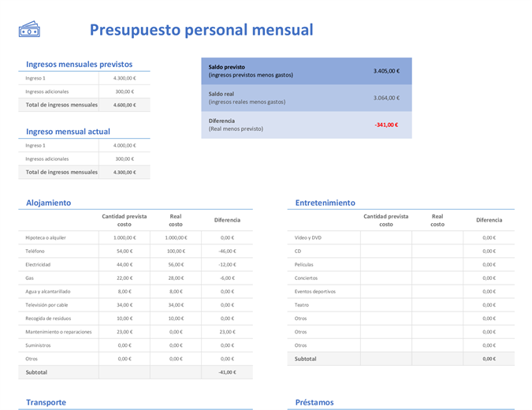This screenshot has height=410, width=532.
Task: Select Entretenimiento Subtotal value 0,00 €
Action: 489,359
